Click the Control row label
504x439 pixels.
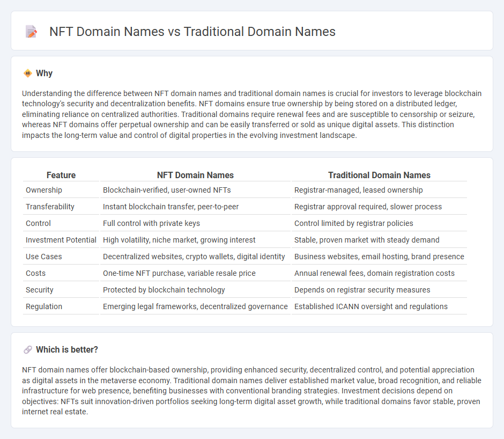click(38, 223)
